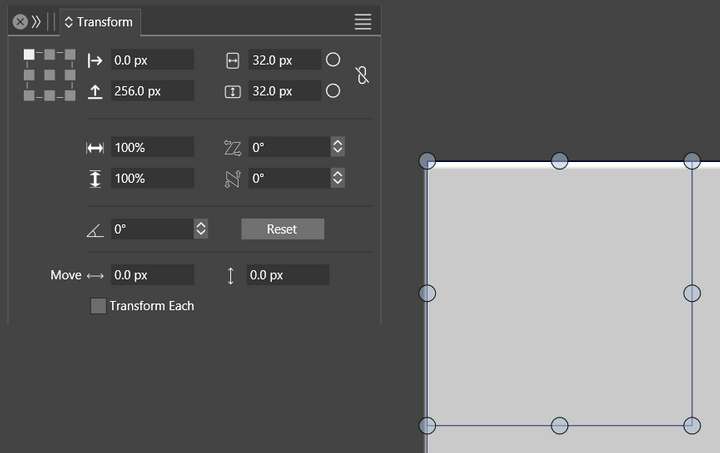Click the Y position upload-arrow icon
Image resolution: width=720 pixels, height=453 pixels.
click(95, 92)
